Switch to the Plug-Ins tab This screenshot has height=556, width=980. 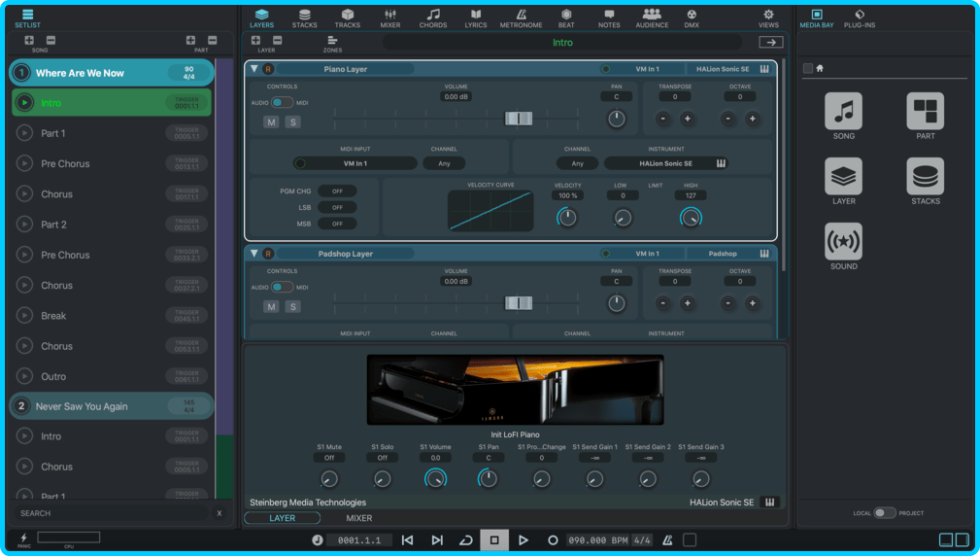[860, 17]
